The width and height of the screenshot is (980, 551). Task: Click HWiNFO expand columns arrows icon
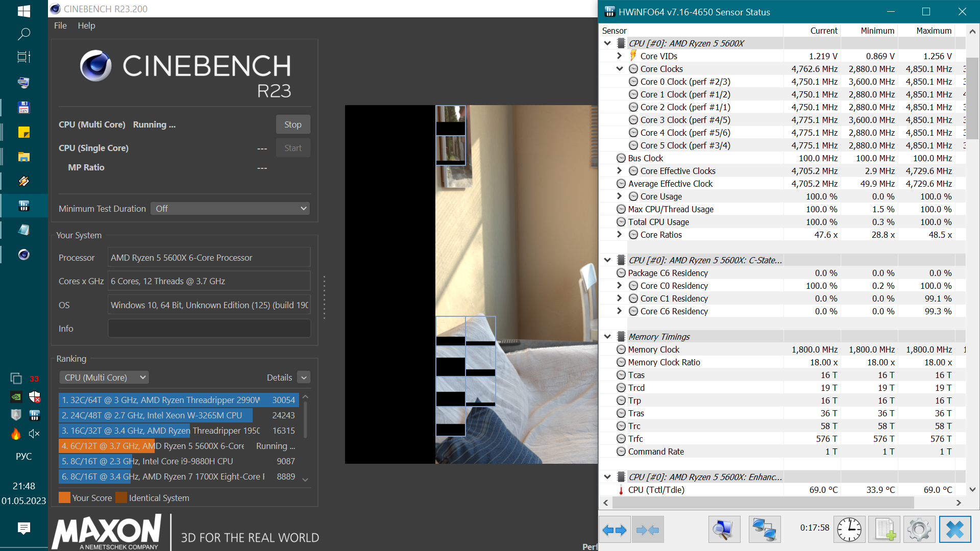coord(615,530)
